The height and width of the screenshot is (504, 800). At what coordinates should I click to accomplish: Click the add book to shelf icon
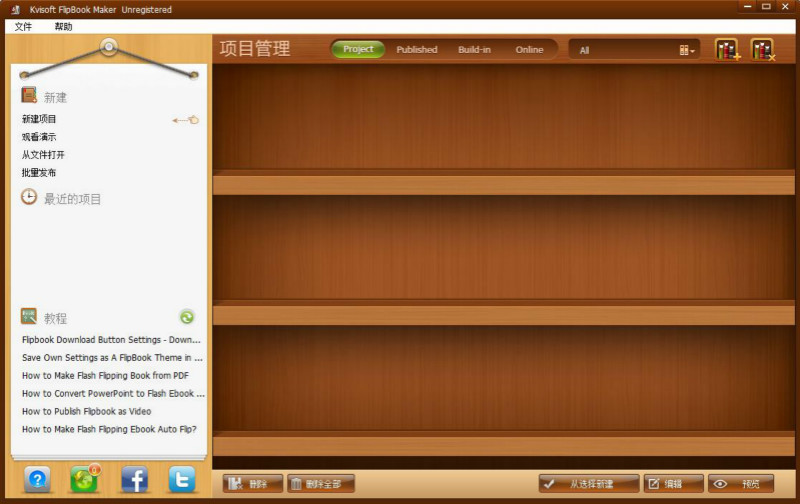[x=727, y=49]
